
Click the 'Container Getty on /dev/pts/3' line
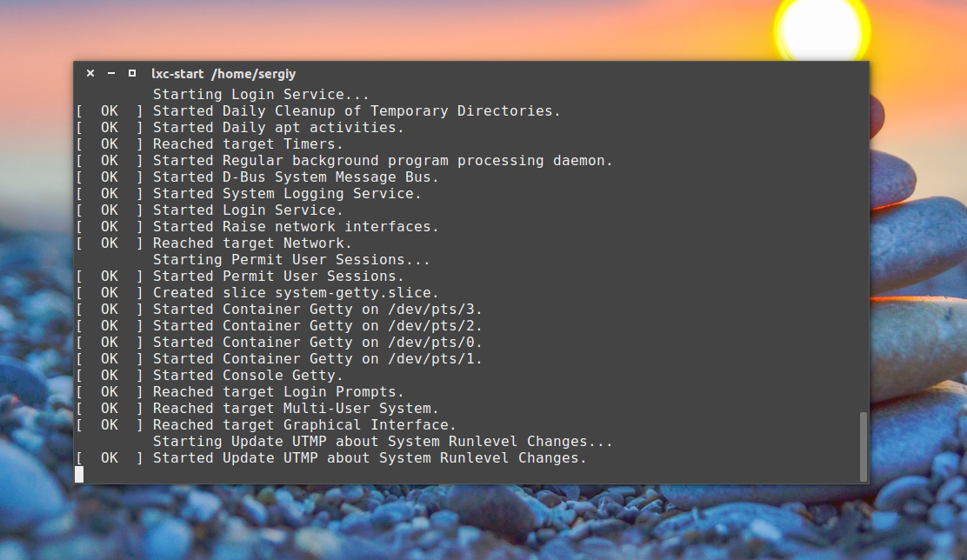(317, 310)
